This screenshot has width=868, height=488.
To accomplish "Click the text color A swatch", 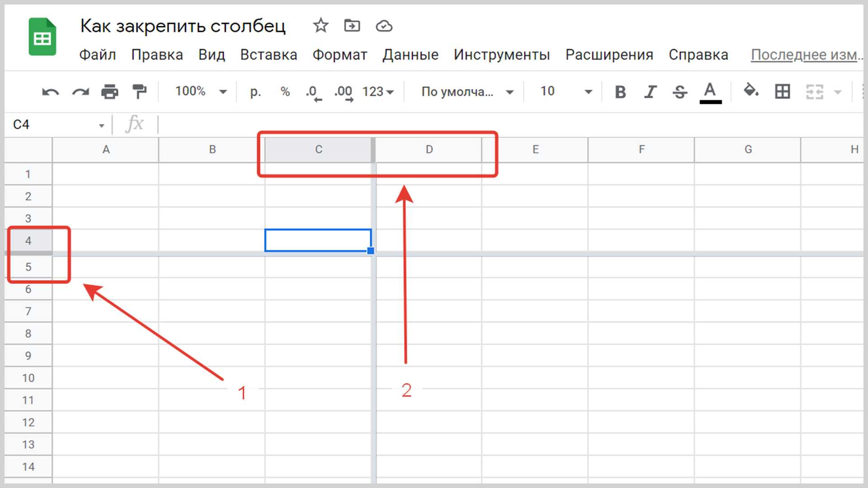I will tap(710, 92).
